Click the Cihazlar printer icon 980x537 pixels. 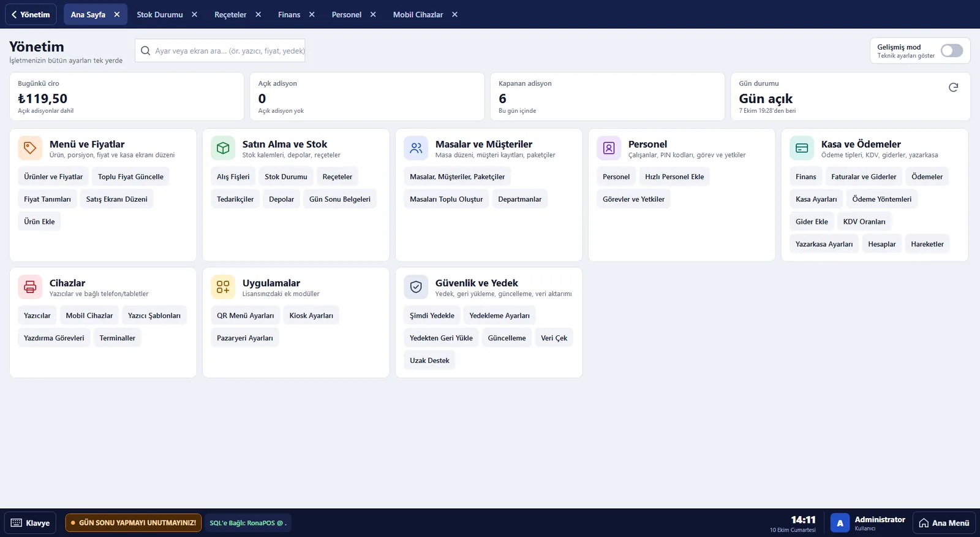pos(30,287)
